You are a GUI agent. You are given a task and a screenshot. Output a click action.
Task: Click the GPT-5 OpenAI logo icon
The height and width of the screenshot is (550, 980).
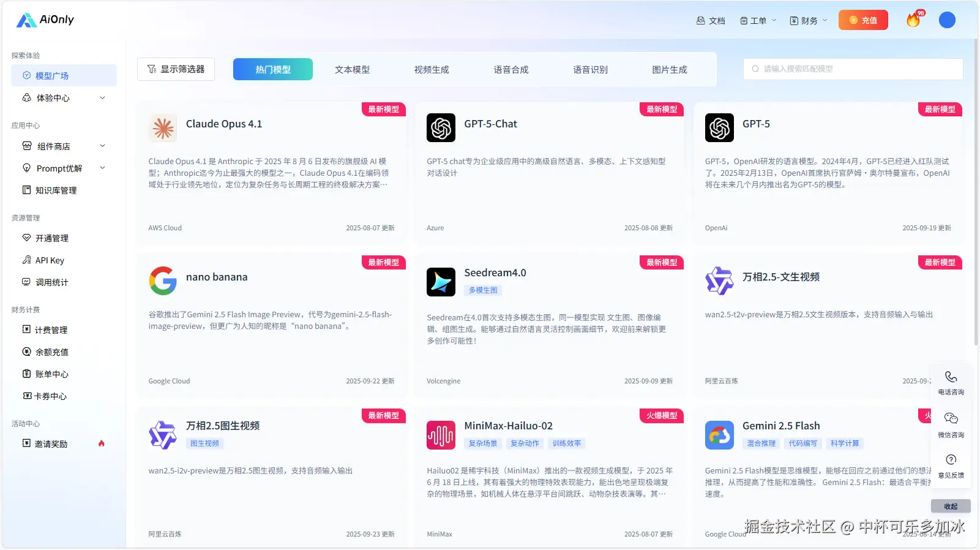tap(719, 127)
